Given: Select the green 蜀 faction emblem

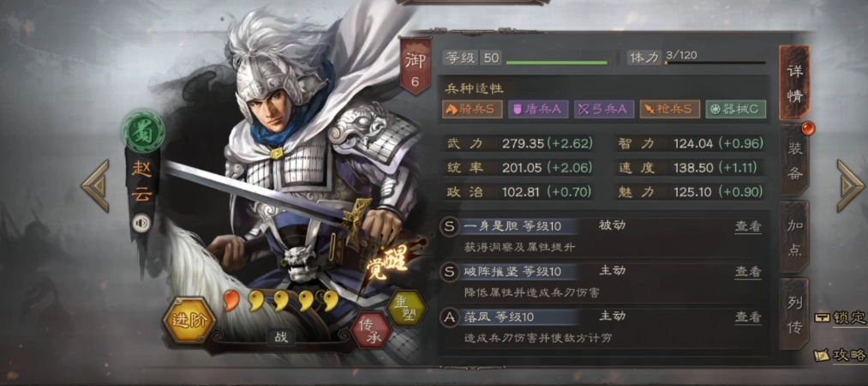Looking at the screenshot, I should [143, 133].
